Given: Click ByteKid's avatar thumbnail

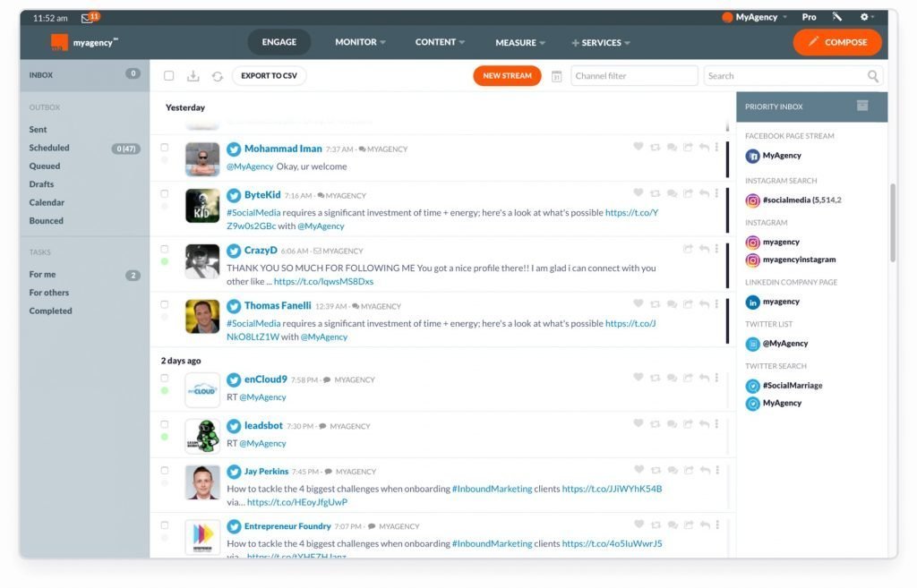Looking at the screenshot, I should tap(202, 206).
